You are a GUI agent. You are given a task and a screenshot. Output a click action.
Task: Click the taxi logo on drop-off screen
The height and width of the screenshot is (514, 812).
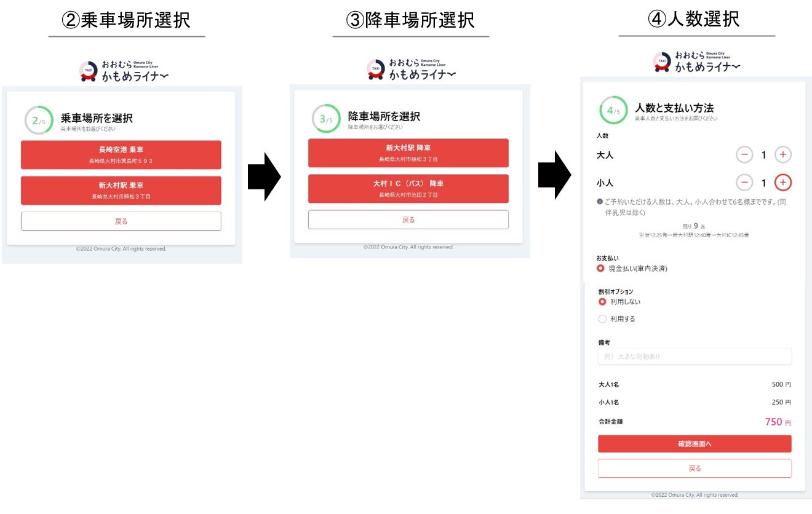376,69
